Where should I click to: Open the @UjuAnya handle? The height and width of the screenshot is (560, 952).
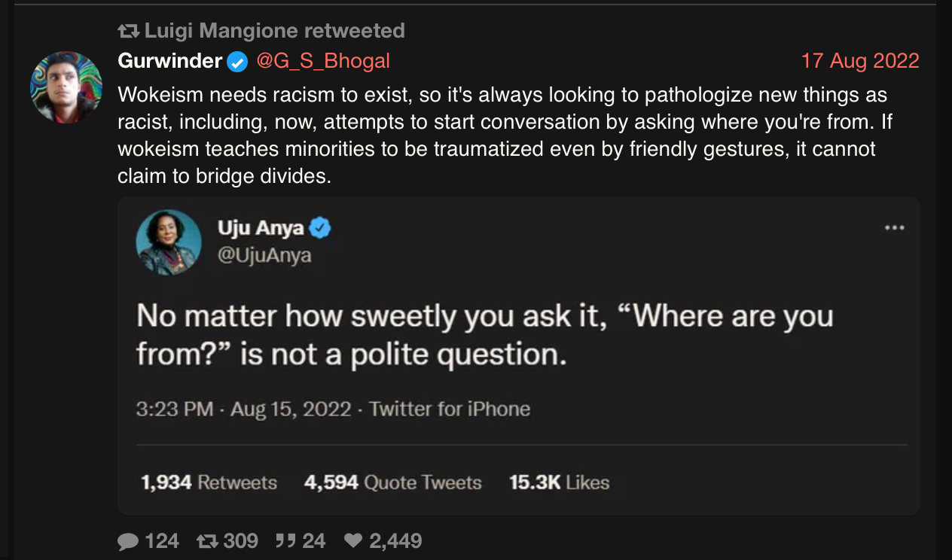click(264, 255)
